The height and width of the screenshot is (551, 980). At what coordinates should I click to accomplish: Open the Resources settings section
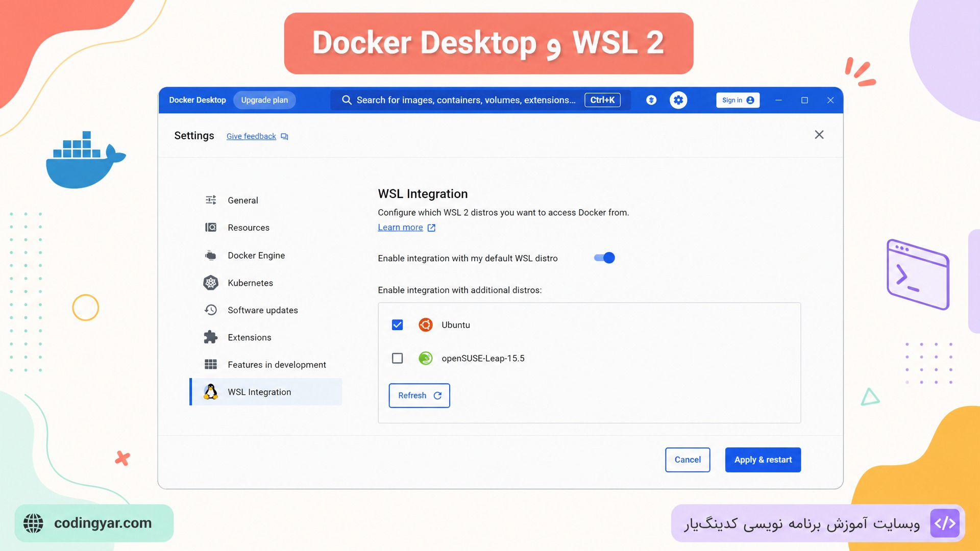265,228
